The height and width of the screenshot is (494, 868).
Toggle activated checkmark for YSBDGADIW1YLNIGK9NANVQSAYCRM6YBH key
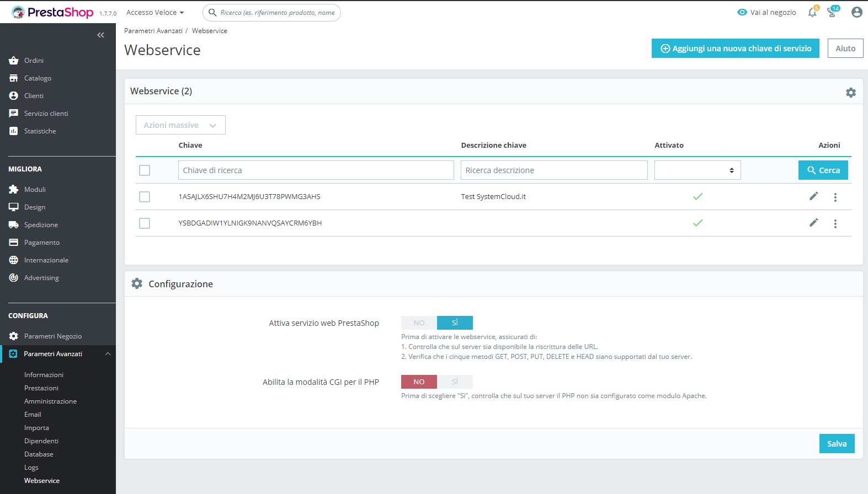pos(697,223)
